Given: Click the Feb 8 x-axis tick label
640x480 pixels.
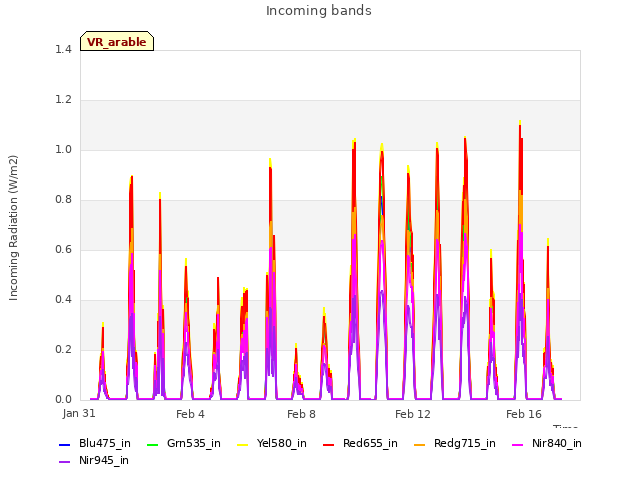Looking at the screenshot, I should coord(301,414).
